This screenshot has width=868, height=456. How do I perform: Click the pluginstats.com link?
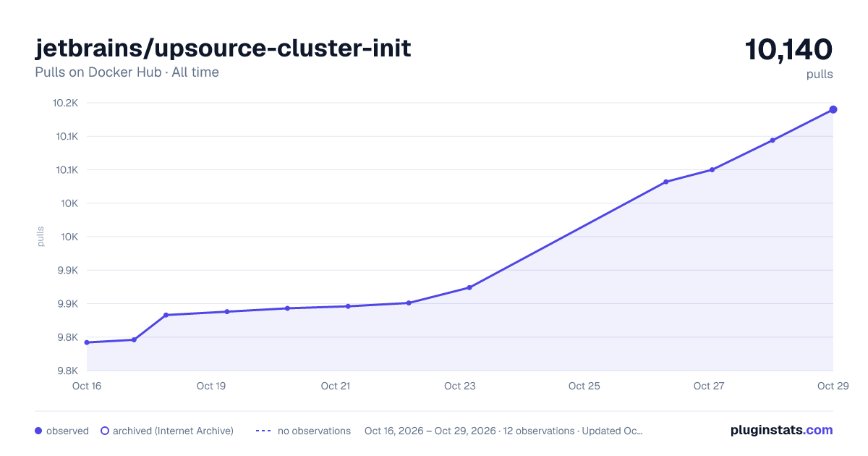click(782, 430)
